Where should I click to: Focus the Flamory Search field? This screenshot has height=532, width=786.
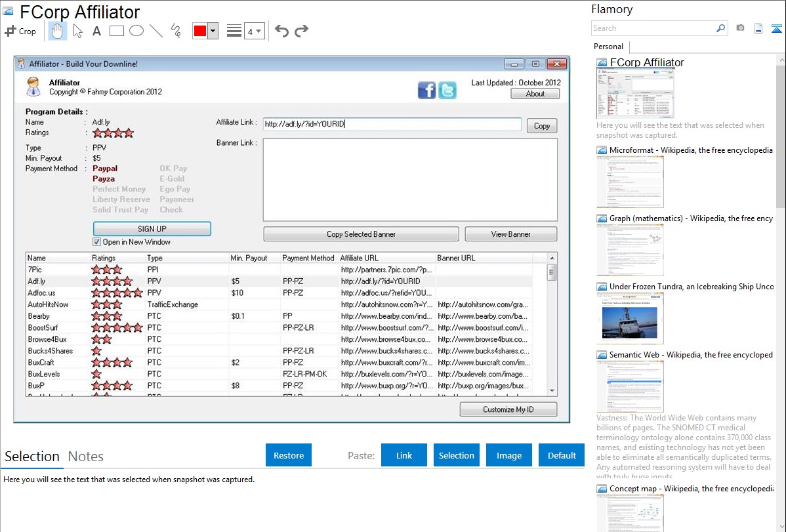coord(653,28)
